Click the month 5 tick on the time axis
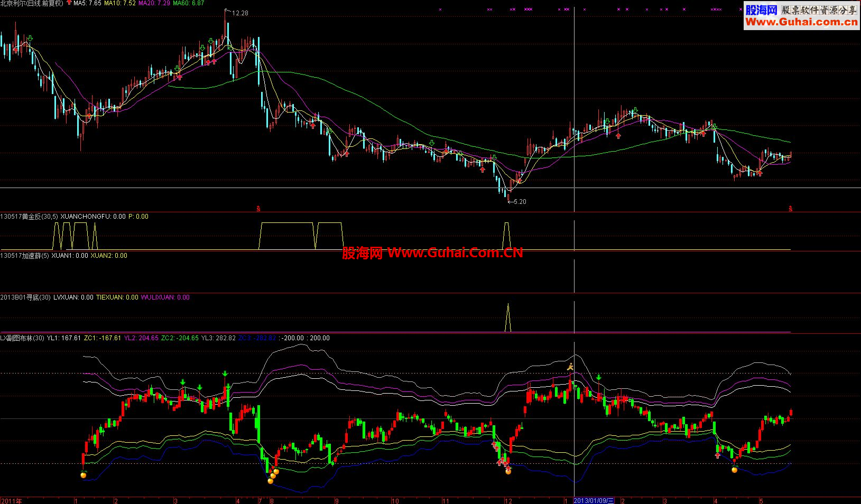The height and width of the screenshot is (504, 861). point(762,501)
